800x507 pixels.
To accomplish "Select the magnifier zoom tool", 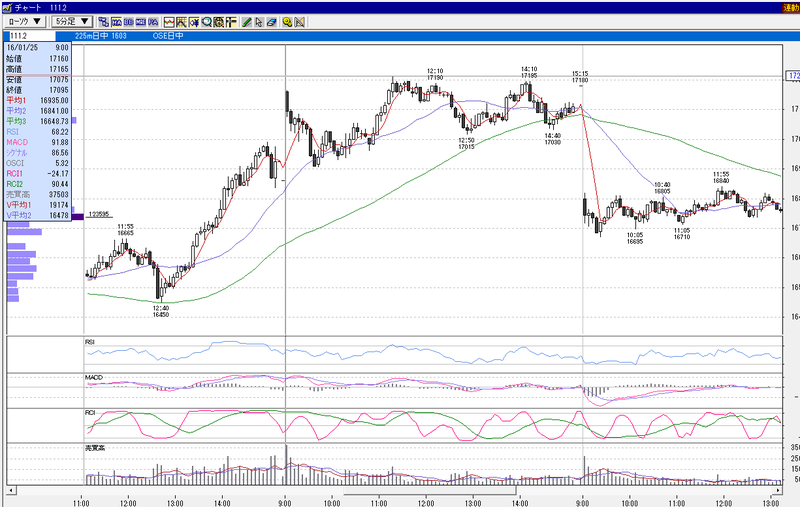I will pos(206,22).
